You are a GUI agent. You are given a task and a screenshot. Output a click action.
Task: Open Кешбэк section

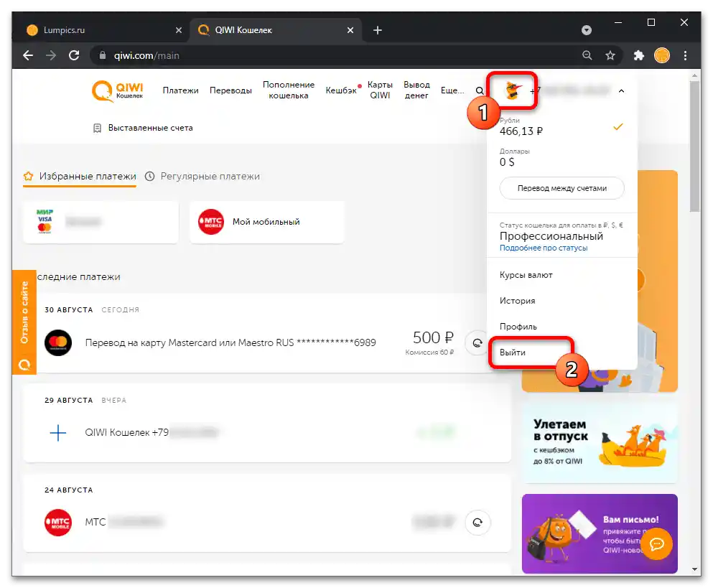point(341,90)
